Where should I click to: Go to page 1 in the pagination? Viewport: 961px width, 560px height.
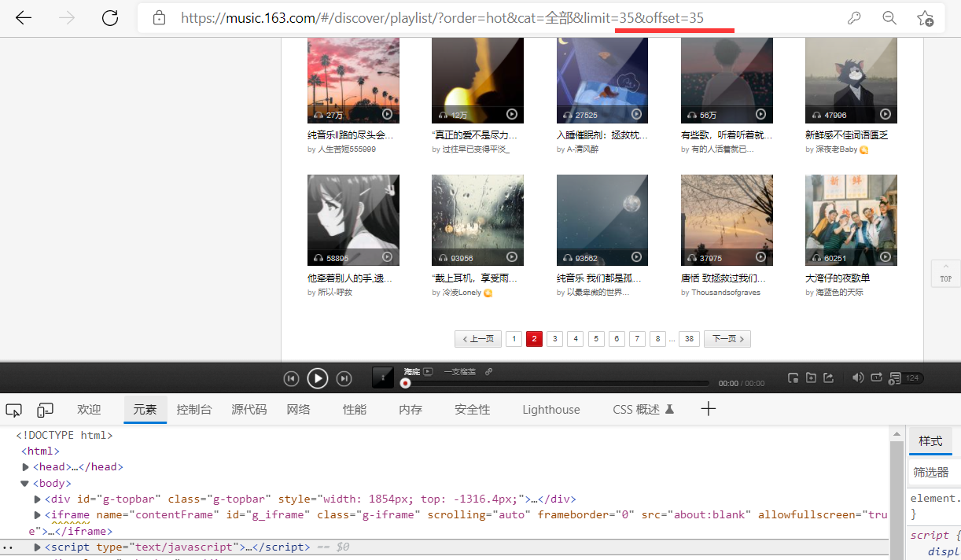(514, 339)
